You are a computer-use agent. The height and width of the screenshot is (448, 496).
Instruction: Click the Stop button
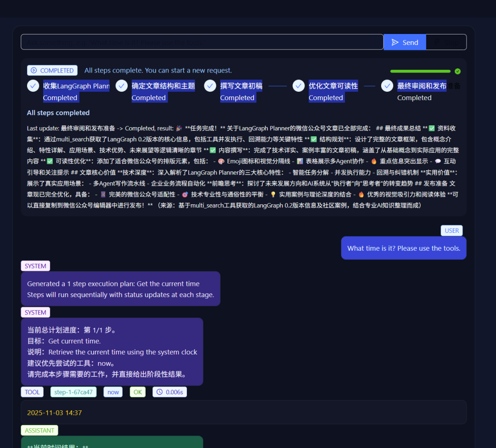point(446,42)
